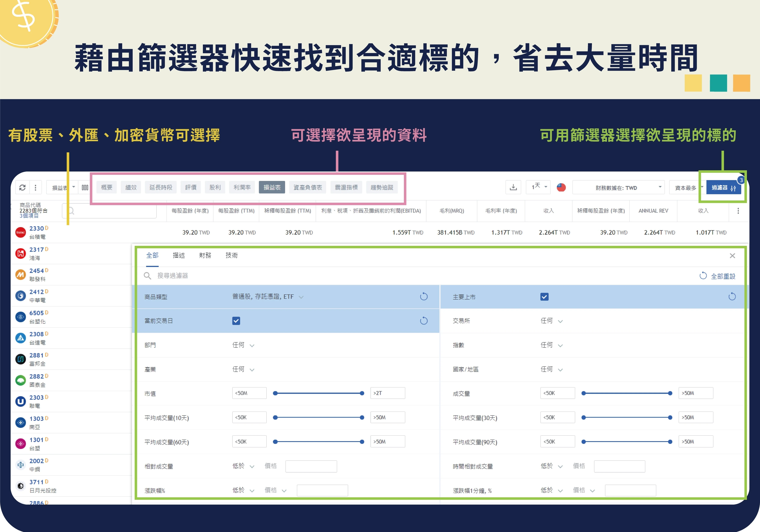The width and height of the screenshot is (760, 532).
Task: Click the 2303 聯電 logo
Action: (21, 401)
